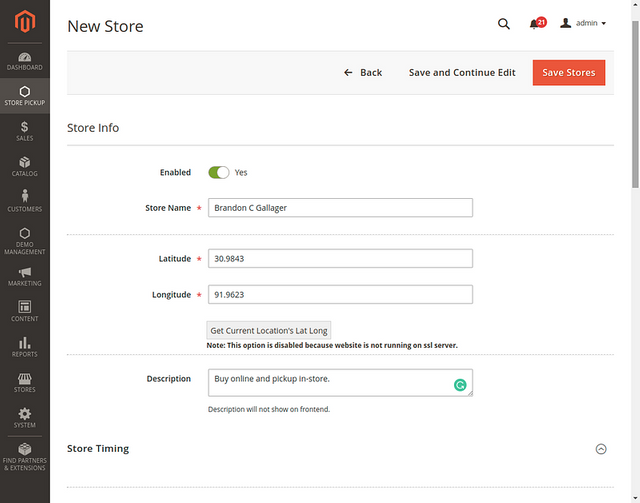The image size is (640, 503).
Task: Click the SSL server note text
Action: [x=332, y=345]
